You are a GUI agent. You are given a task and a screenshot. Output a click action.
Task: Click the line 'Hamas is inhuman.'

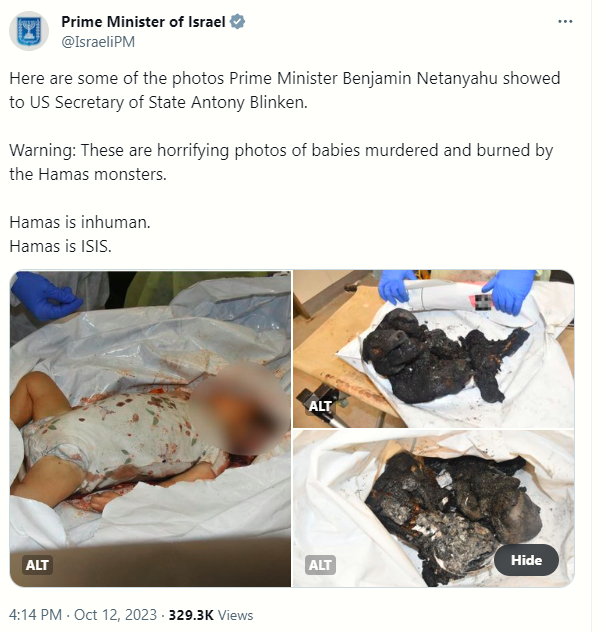tap(80, 222)
